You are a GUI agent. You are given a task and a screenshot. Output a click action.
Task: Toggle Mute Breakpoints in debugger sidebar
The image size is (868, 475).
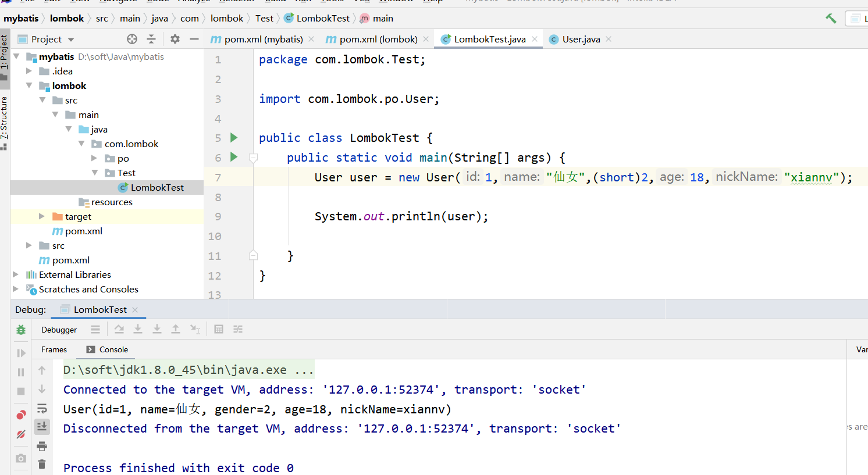point(21,434)
